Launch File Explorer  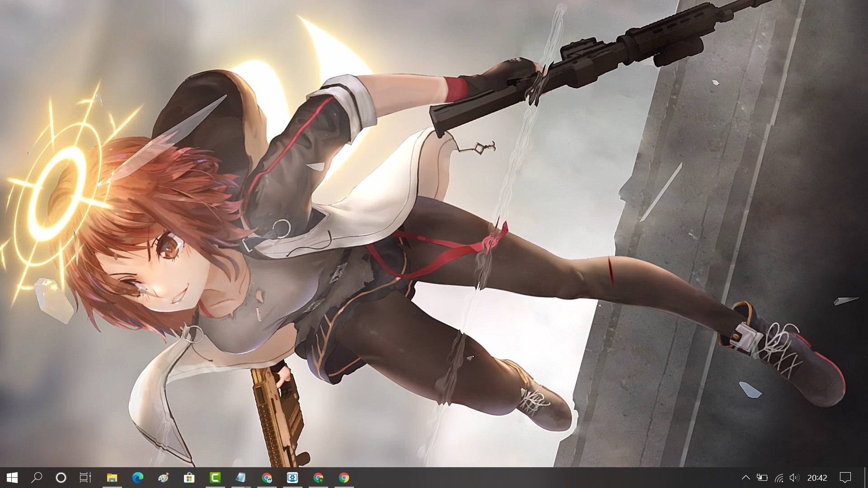pos(112,478)
